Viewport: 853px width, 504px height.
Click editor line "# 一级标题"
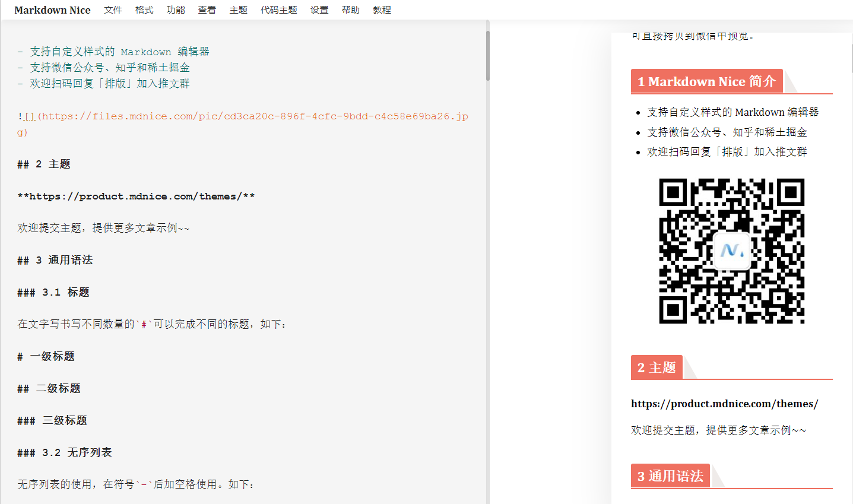coord(46,357)
